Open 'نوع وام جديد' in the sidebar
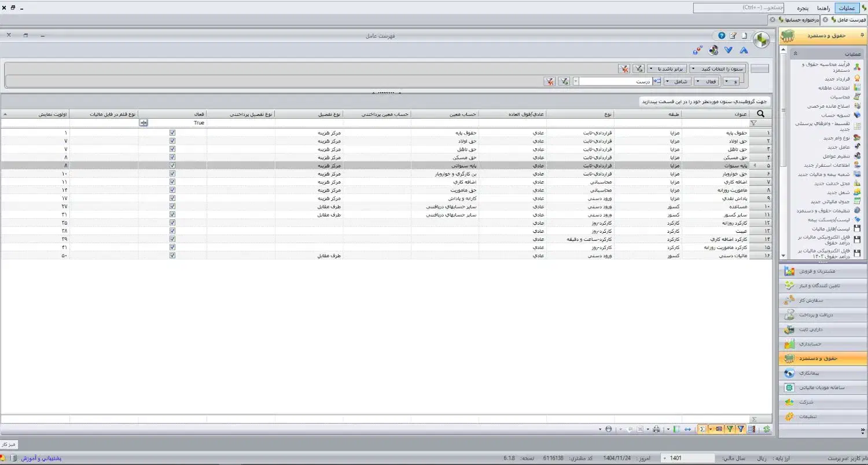This screenshot has width=868, height=465. point(838,137)
